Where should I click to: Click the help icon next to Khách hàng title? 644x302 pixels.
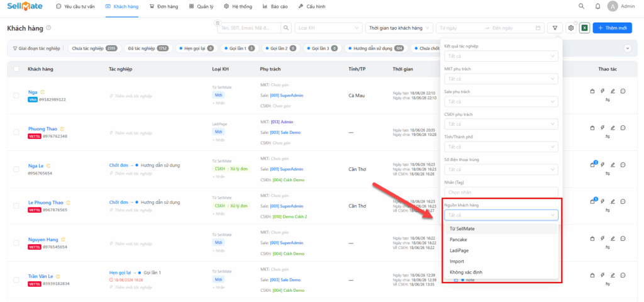point(48,28)
